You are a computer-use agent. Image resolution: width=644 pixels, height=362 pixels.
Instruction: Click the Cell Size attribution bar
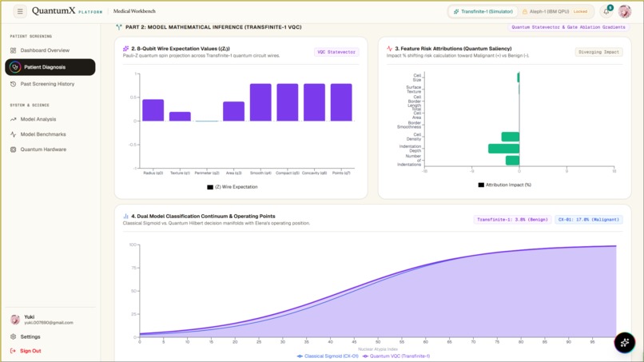pyautogui.click(x=519, y=78)
